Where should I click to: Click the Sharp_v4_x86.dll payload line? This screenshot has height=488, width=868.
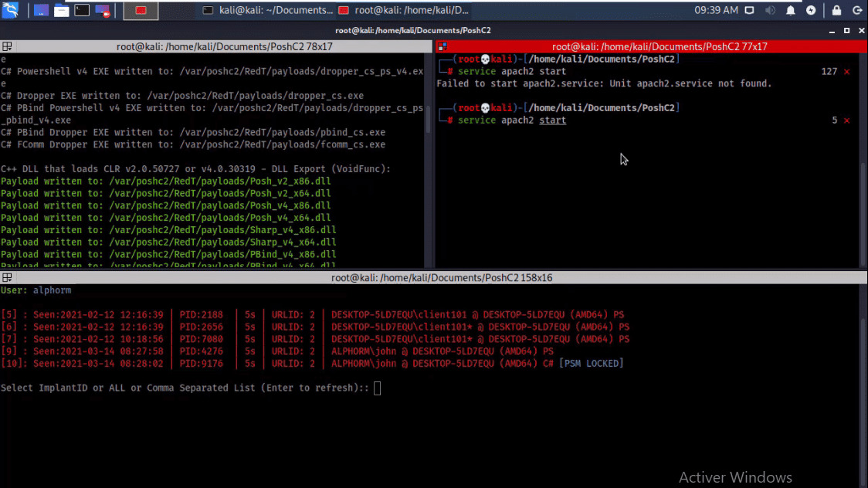[168, 229]
